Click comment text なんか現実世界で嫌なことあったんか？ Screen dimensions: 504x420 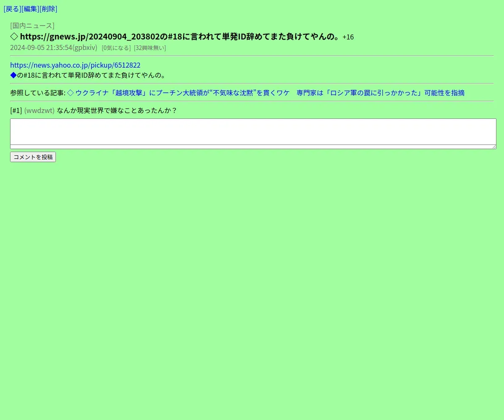pyautogui.click(x=117, y=110)
